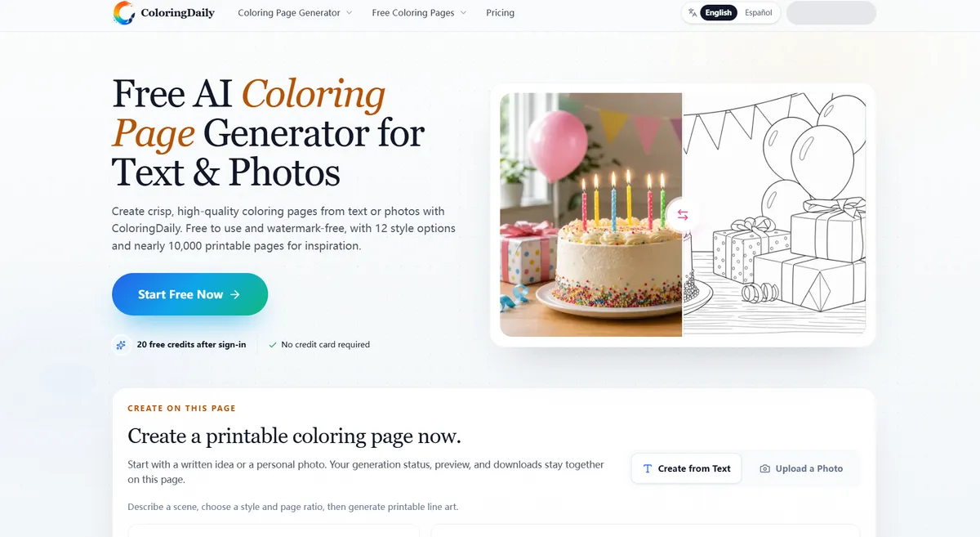Click the sparkle icon beside free credits
Image resolution: width=980 pixels, height=537 pixels.
click(x=121, y=345)
